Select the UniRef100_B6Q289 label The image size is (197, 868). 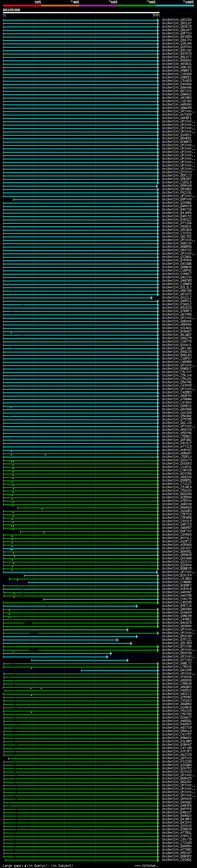[176, 494]
